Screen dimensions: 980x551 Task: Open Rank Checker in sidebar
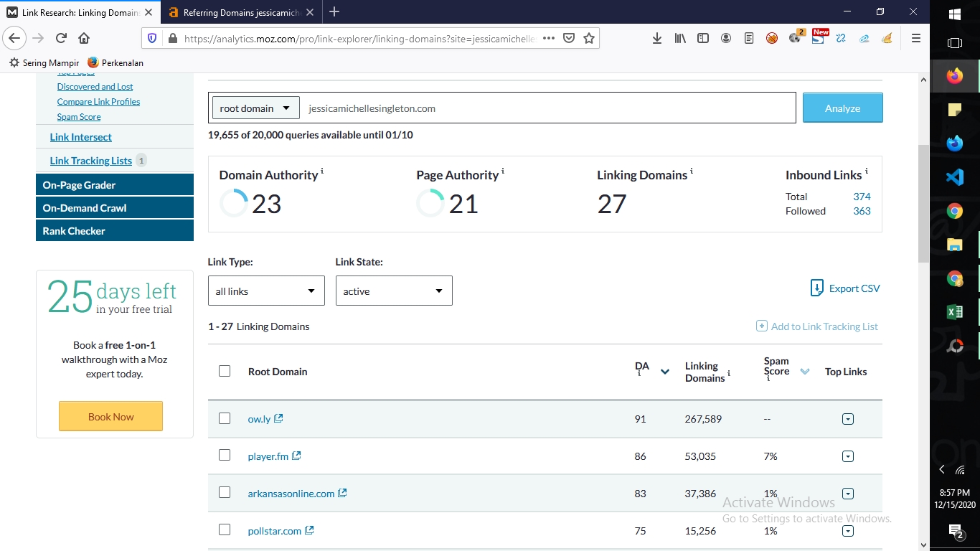pyautogui.click(x=115, y=231)
